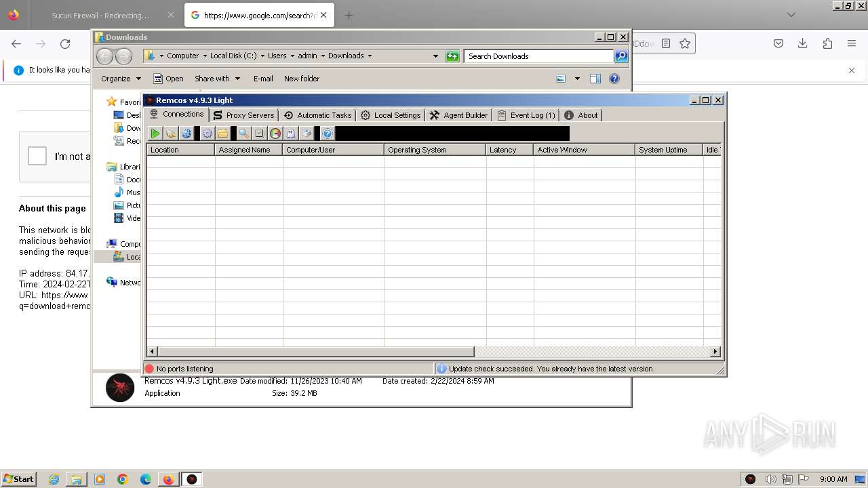The height and width of the screenshot is (488, 868).
Task: Dismiss the Firefox notification bar with X
Action: tap(852, 70)
